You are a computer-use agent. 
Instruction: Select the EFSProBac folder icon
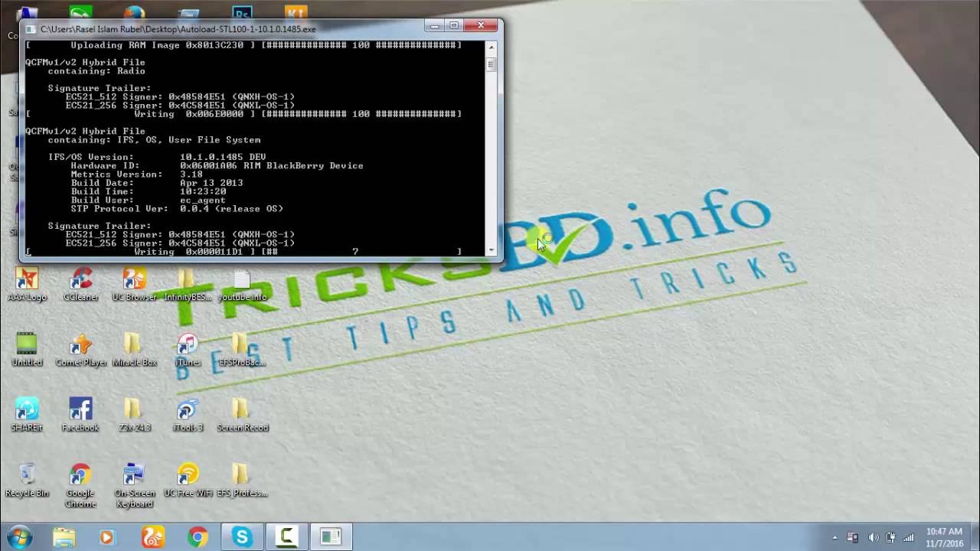tap(242, 349)
